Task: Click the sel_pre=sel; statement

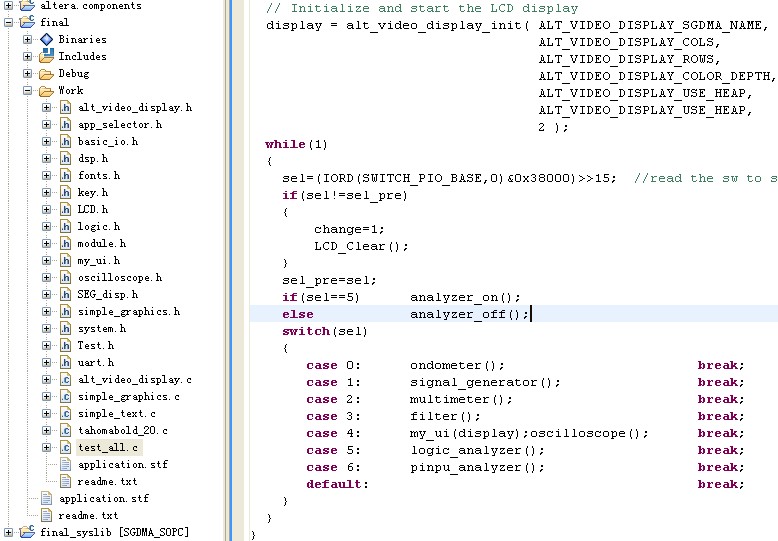Action: click(329, 280)
